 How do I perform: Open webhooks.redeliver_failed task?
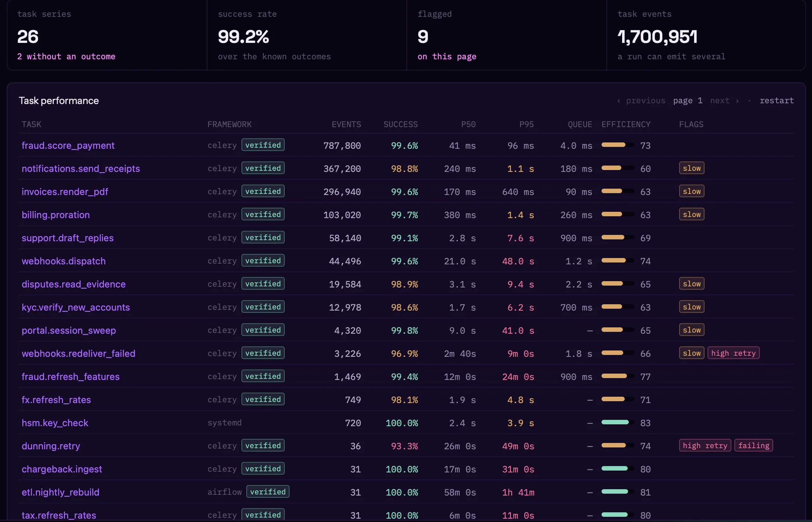point(78,353)
